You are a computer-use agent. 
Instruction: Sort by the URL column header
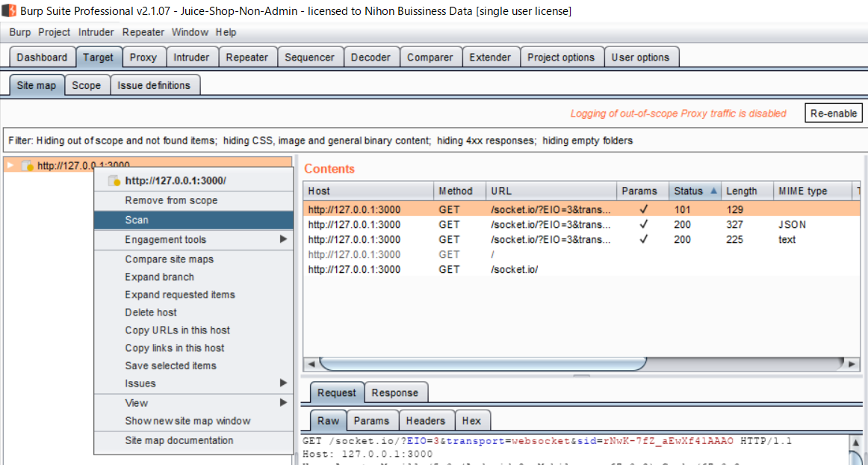(x=551, y=191)
